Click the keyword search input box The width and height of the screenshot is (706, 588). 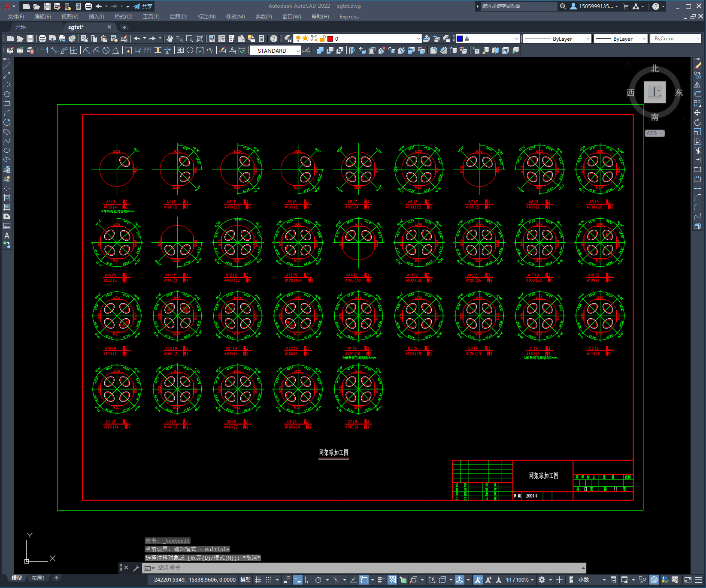coord(518,6)
